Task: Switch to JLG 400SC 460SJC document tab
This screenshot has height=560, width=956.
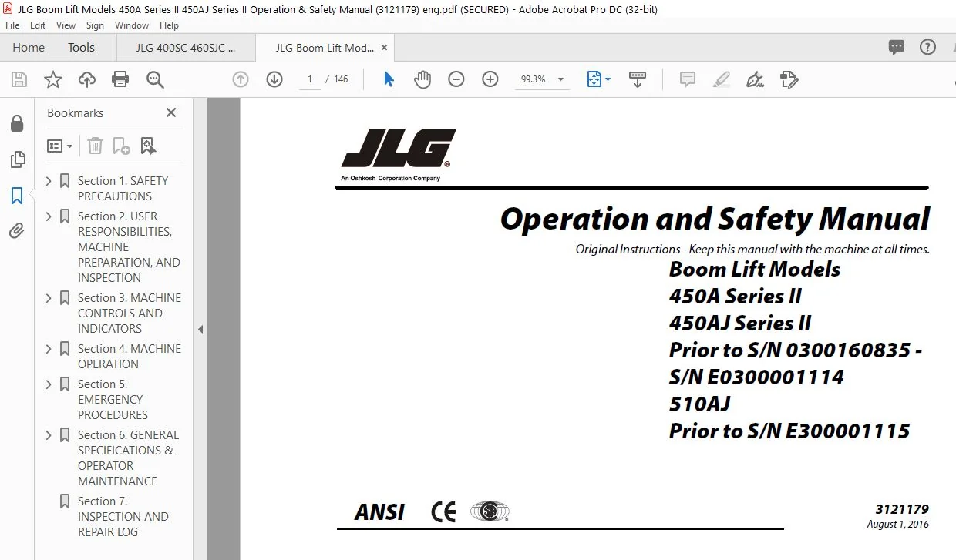Action: pyautogui.click(x=186, y=47)
